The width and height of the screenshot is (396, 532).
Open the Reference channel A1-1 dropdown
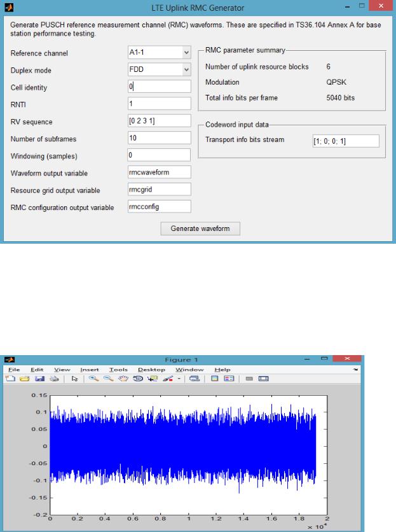coord(160,52)
